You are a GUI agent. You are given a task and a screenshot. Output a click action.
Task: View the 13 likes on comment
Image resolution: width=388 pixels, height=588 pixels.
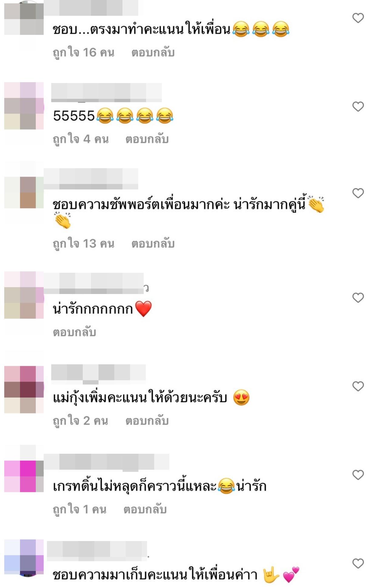(x=84, y=244)
